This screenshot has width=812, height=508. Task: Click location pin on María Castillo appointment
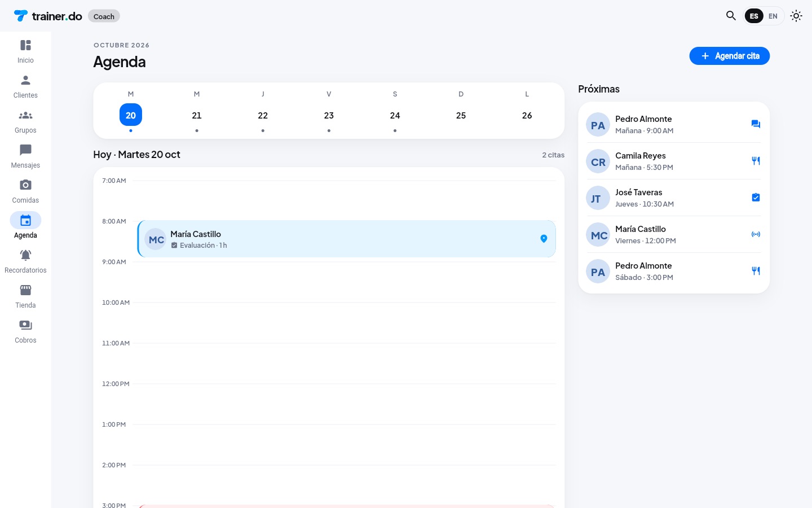tap(544, 239)
